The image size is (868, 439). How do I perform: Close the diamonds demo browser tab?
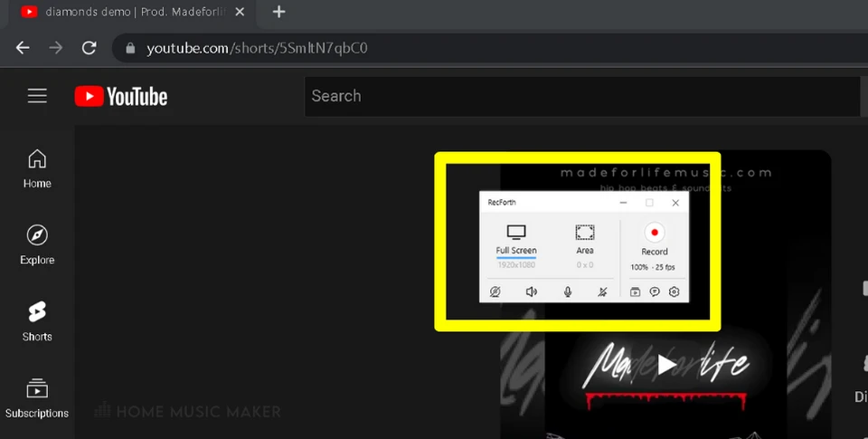[240, 12]
